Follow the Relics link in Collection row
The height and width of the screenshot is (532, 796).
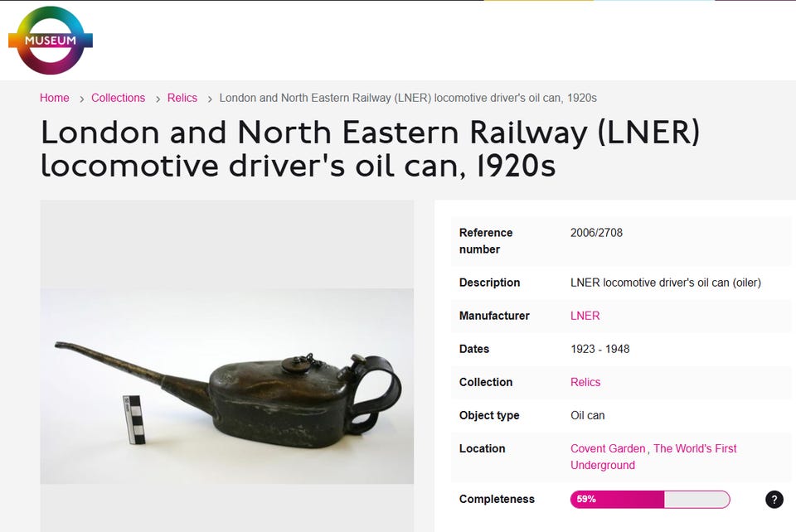pos(585,382)
